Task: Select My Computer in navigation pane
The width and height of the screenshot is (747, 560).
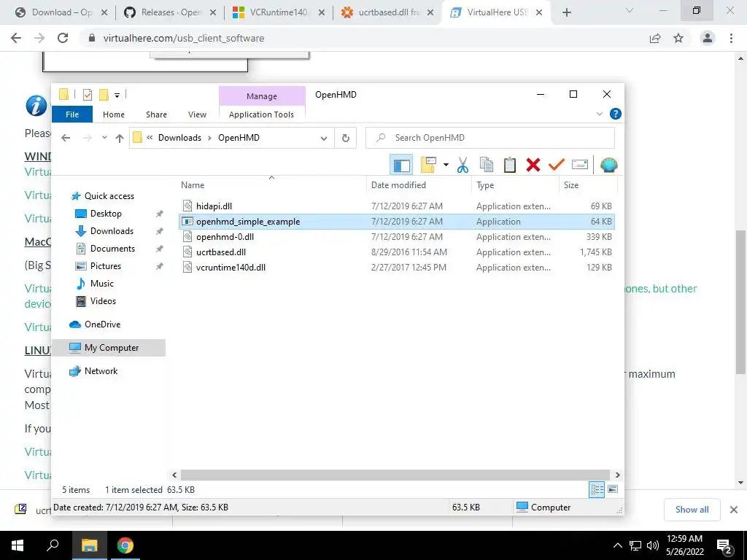Action: (112, 348)
